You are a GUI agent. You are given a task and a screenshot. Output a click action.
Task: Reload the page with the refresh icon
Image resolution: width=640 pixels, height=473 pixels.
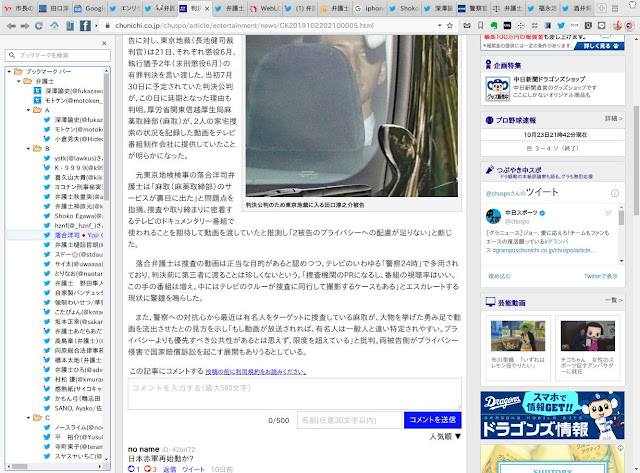[39, 26]
